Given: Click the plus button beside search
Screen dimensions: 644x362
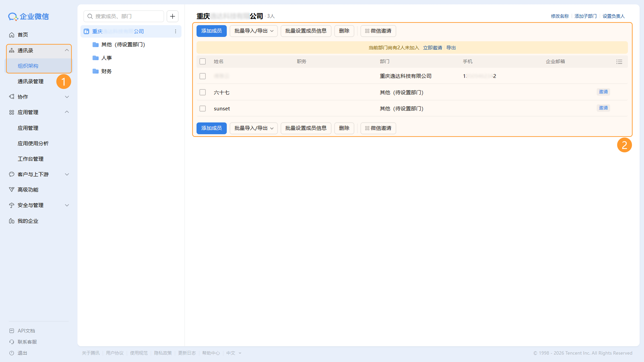Looking at the screenshot, I should 173,16.
